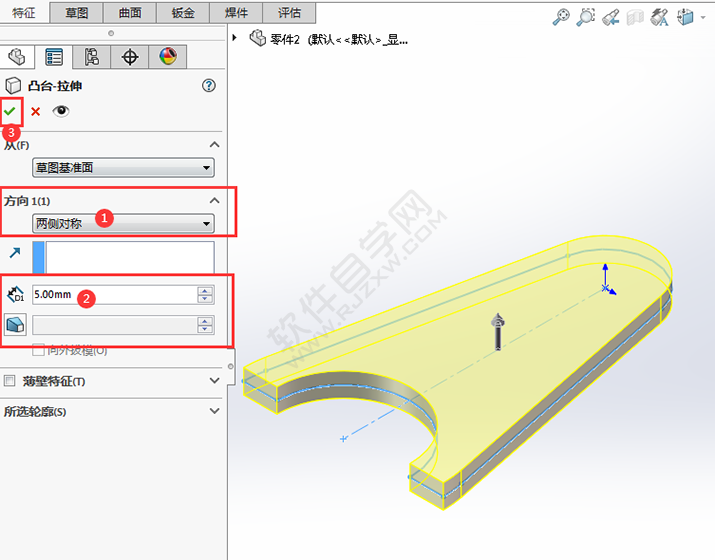Click the 凸台-拉伸 feature cube icon
Viewport: 715px width, 560px height.
pyautogui.click(x=13, y=86)
